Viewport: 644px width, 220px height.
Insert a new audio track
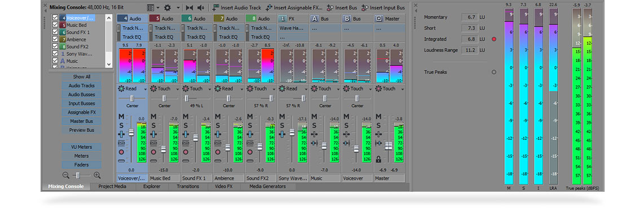pyautogui.click(x=237, y=7)
